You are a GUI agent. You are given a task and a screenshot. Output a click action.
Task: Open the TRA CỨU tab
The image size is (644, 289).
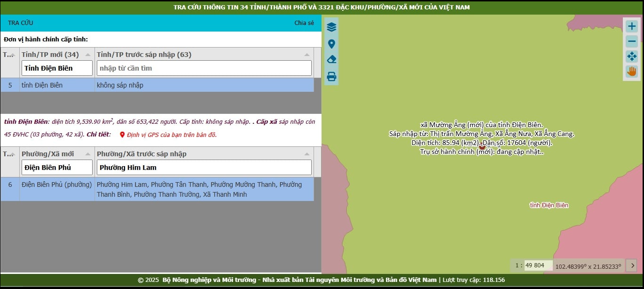point(21,23)
